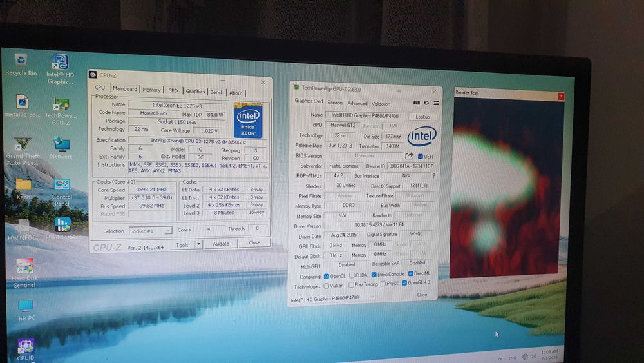Image resolution: width=644 pixels, height=363 pixels.
Task: Open the Tools dropdown arrow in CPU-Z
Action: point(198,244)
